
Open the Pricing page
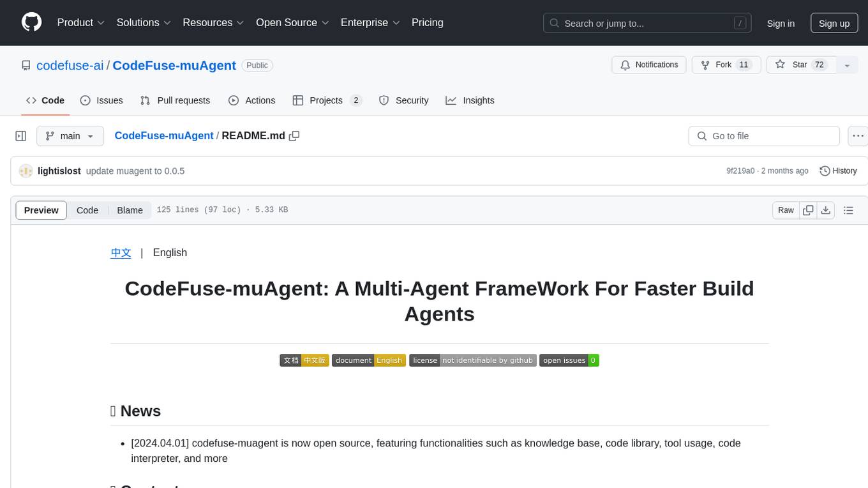coord(428,22)
